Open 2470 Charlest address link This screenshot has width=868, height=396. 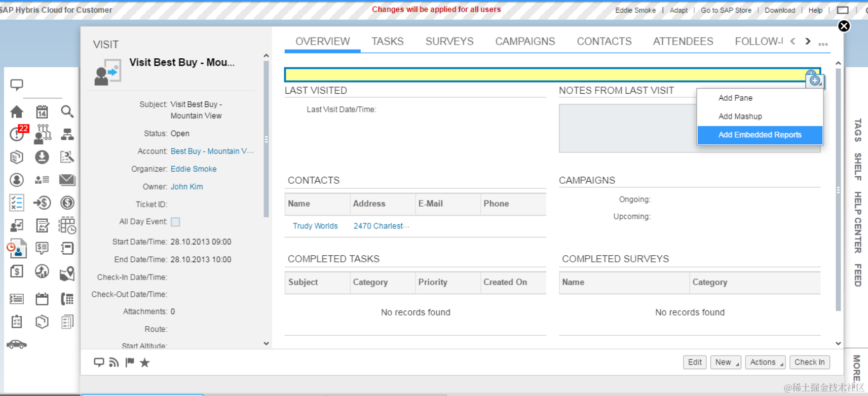[x=381, y=226]
